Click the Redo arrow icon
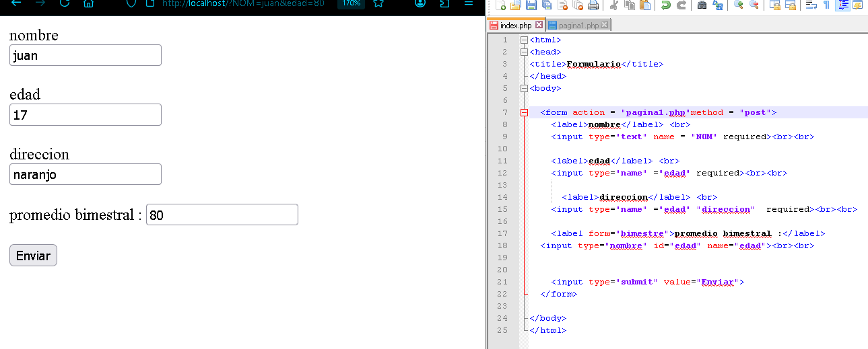Viewport: 868px width, 349px height. (681, 5)
